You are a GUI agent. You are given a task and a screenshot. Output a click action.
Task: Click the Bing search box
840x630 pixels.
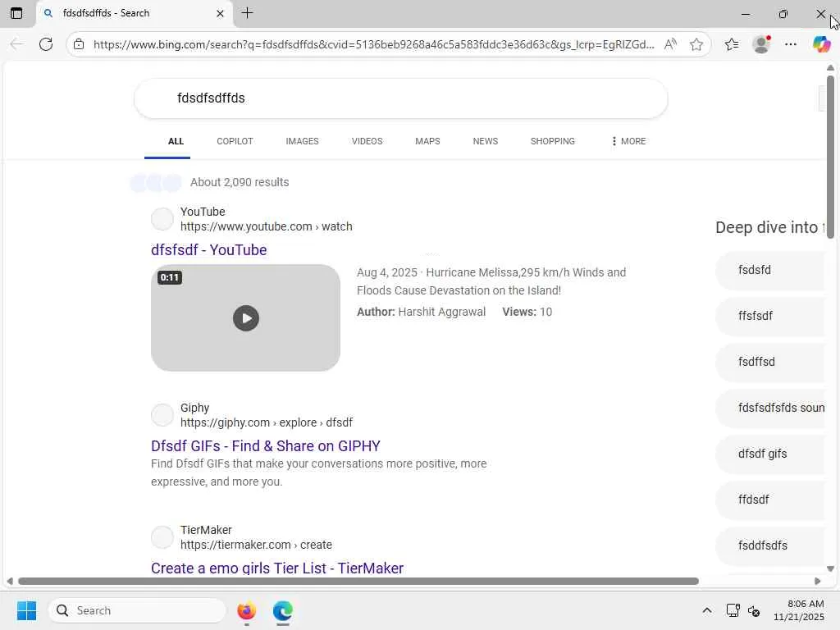click(x=400, y=98)
